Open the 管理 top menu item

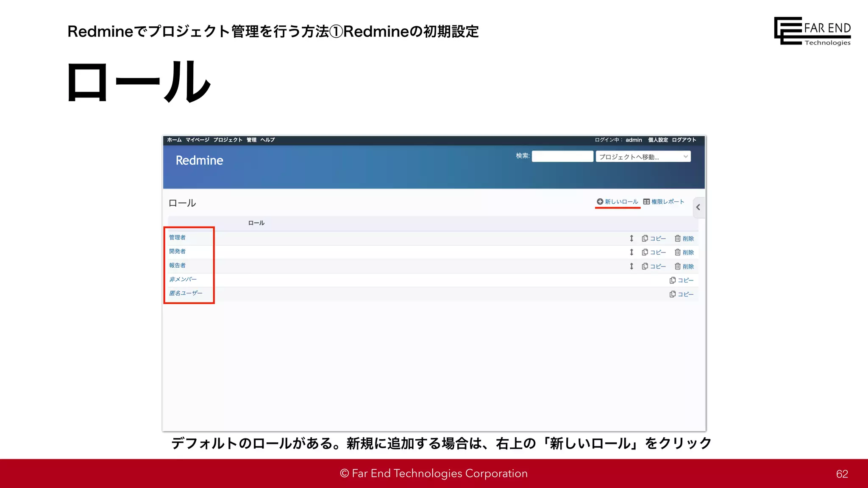[251, 140]
